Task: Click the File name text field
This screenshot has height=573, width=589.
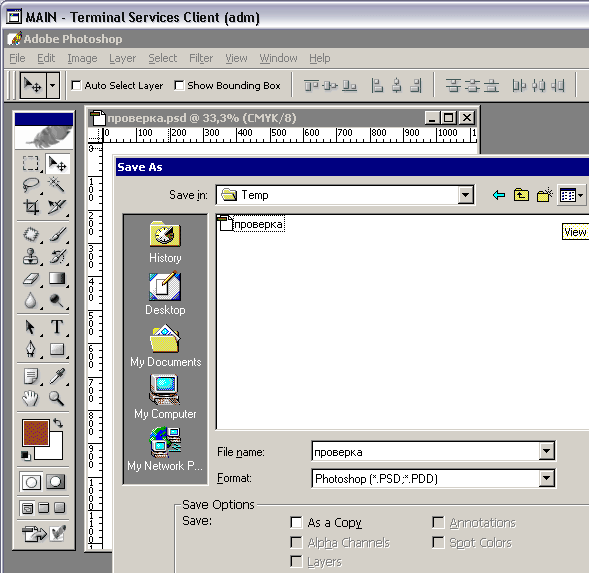Action: [426, 451]
